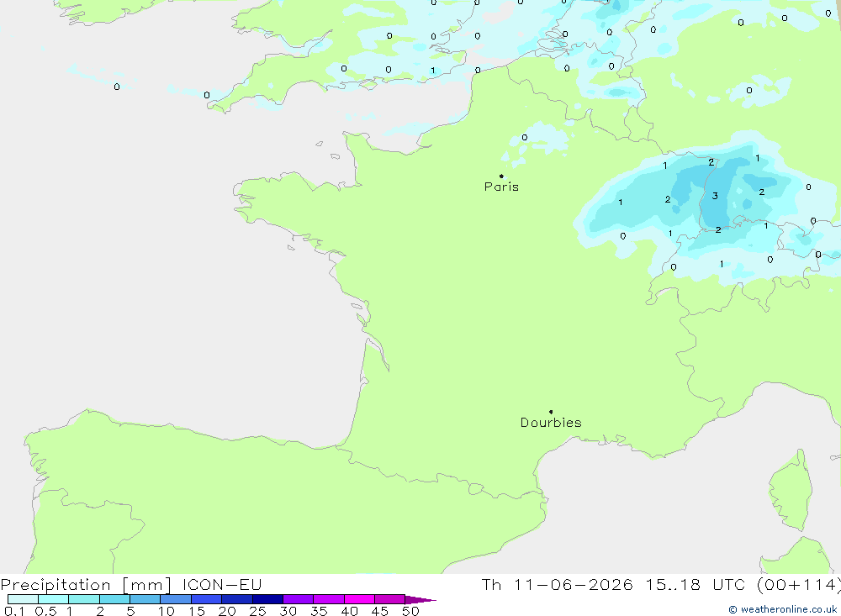
Task: Click the '35' legend scale label
Action: click(x=319, y=611)
